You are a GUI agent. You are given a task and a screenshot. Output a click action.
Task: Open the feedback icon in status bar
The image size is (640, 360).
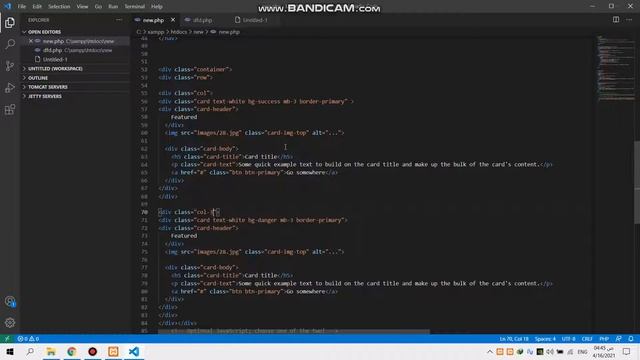(x=618, y=339)
